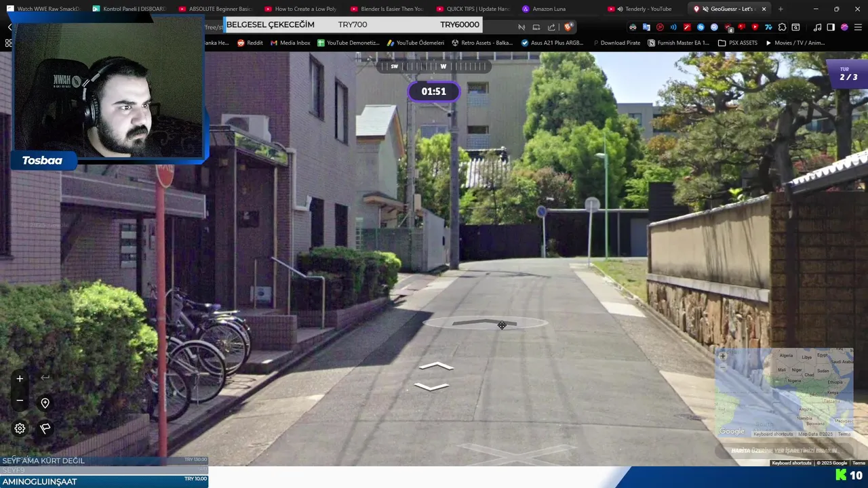
Task: Switch to ABSOLUTE Beginner Basics tab
Action: point(214,9)
